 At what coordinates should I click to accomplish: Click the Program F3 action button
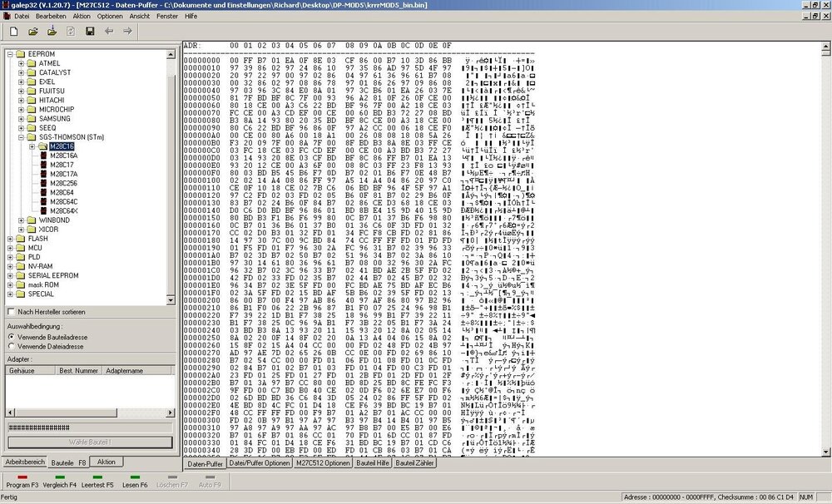22,482
